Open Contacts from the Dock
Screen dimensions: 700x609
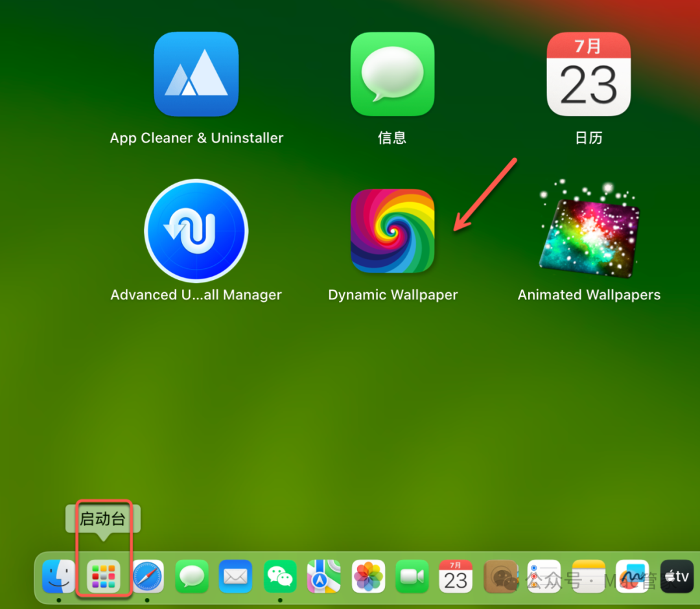[500, 576]
